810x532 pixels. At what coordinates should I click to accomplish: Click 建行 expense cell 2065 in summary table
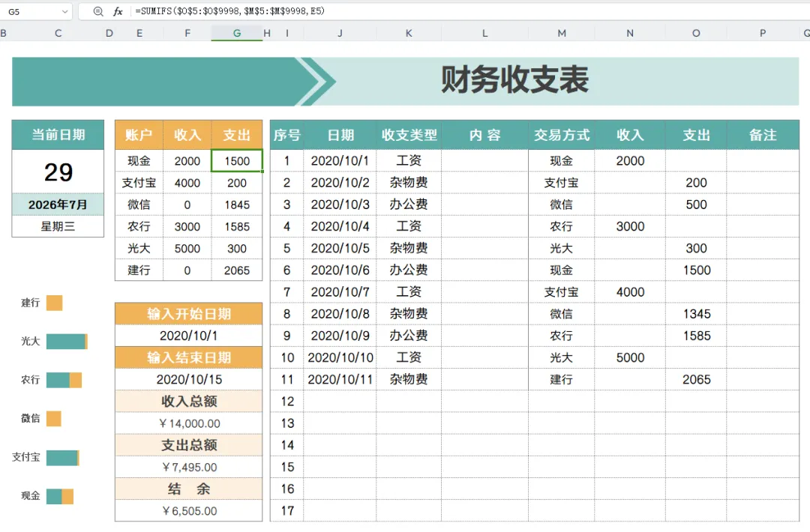(x=236, y=270)
